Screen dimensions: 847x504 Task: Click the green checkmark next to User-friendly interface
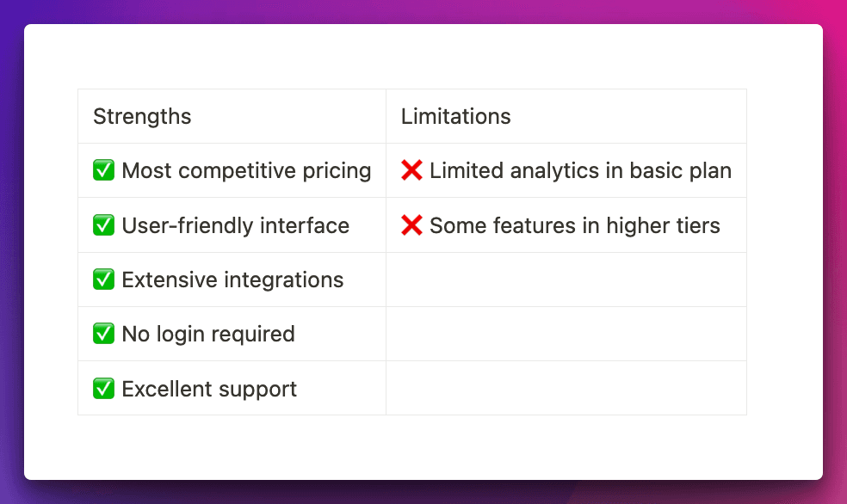pos(103,225)
